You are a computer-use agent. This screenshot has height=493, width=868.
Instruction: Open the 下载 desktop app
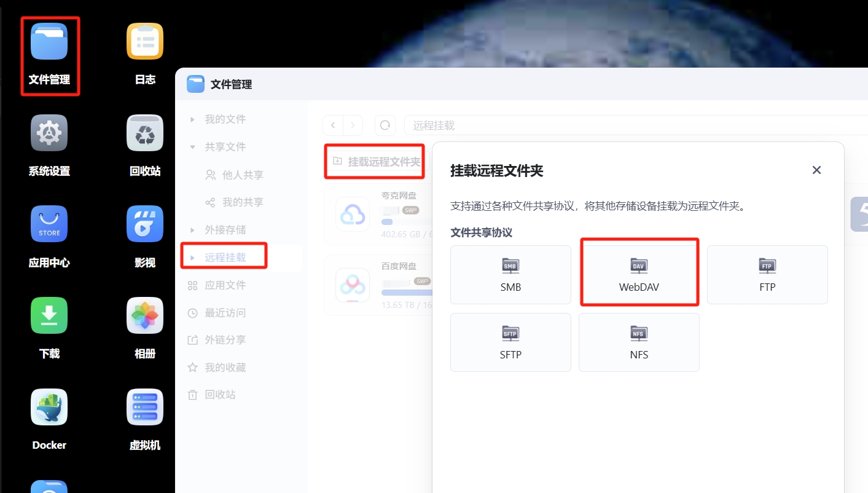tap(49, 315)
